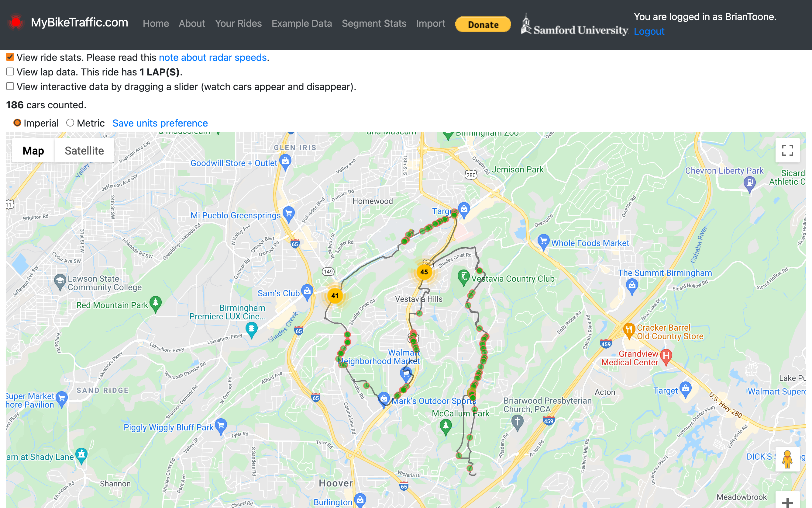This screenshot has width=812, height=508.
Task: Open About page in navbar
Action: pyautogui.click(x=191, y=23)
